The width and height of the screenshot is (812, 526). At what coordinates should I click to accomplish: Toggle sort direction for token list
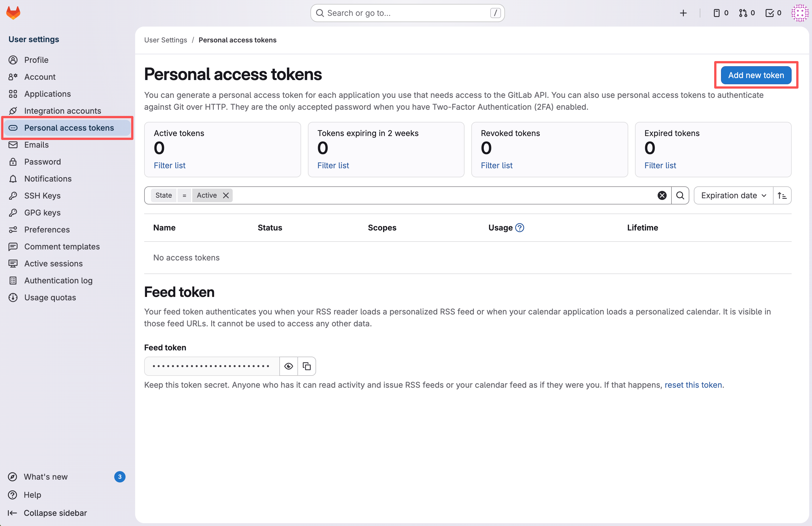pyautogui.click(x=782, y=196)
